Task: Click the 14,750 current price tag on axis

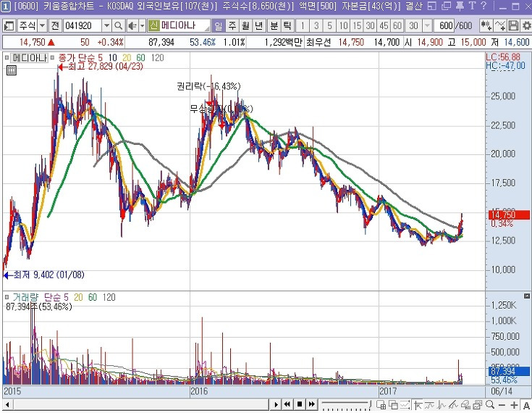Action: (509, 214)
